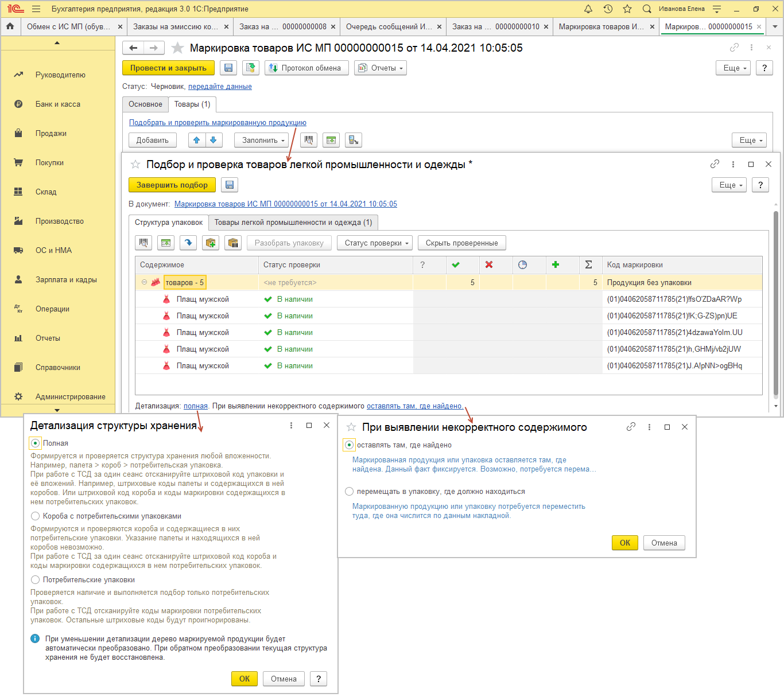The height and width of the screenshot is (697, 784).
Task: Click barcode icon in Структура упаковок toolbar
Action: coord(143,243)
